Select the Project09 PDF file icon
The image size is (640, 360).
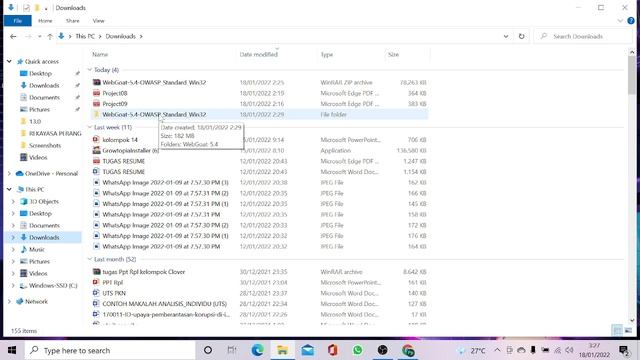(x=96, y=104)
